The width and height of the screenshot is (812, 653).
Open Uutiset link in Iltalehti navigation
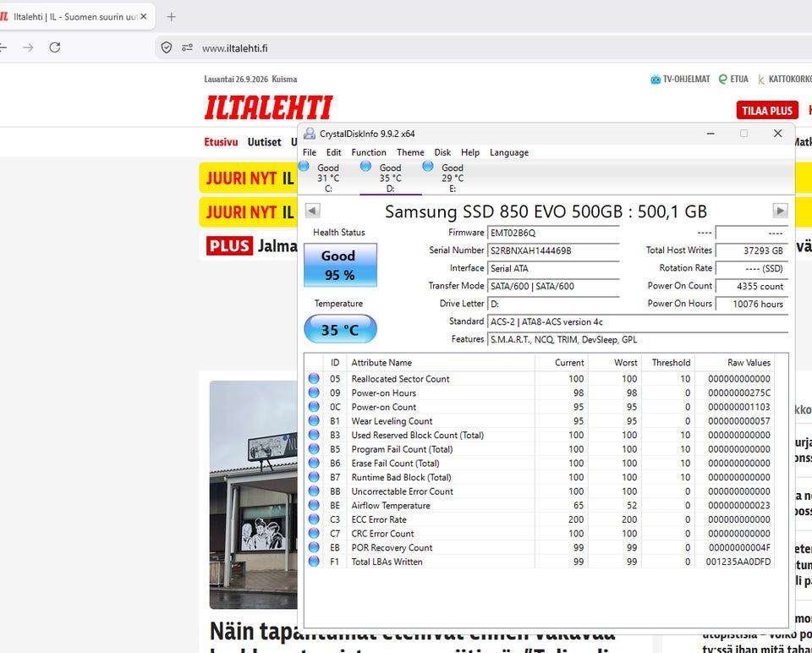[264, 142]
